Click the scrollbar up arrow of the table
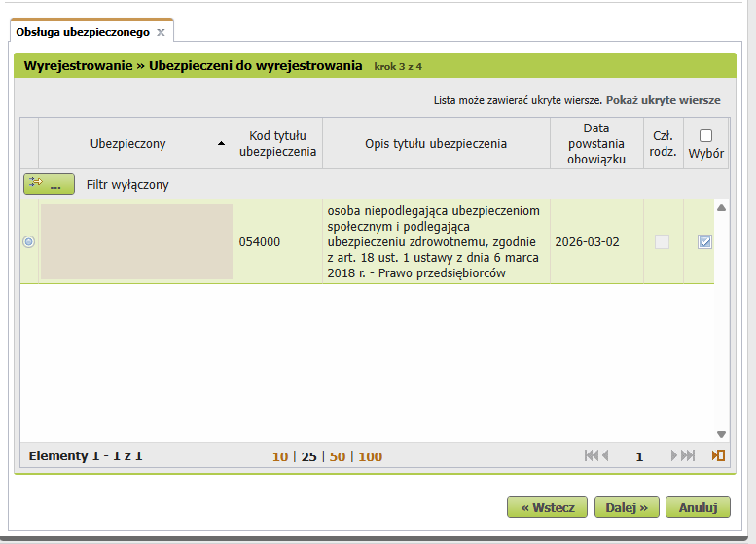This screenshot has width=756, height=544. point(721,208)
